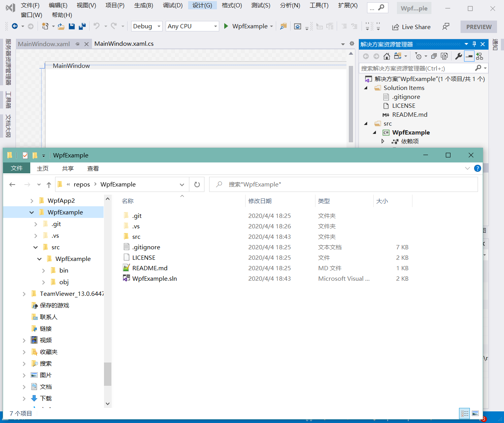Image resolution: width=504 pixels, height=423 pixels.
Task: Click the PREVIEW button
Action: 479,27
